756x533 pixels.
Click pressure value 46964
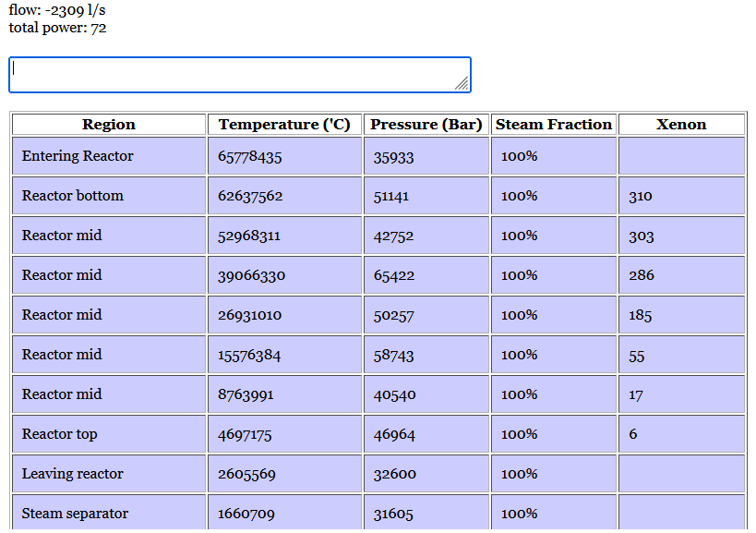click(x=394, y=434)
